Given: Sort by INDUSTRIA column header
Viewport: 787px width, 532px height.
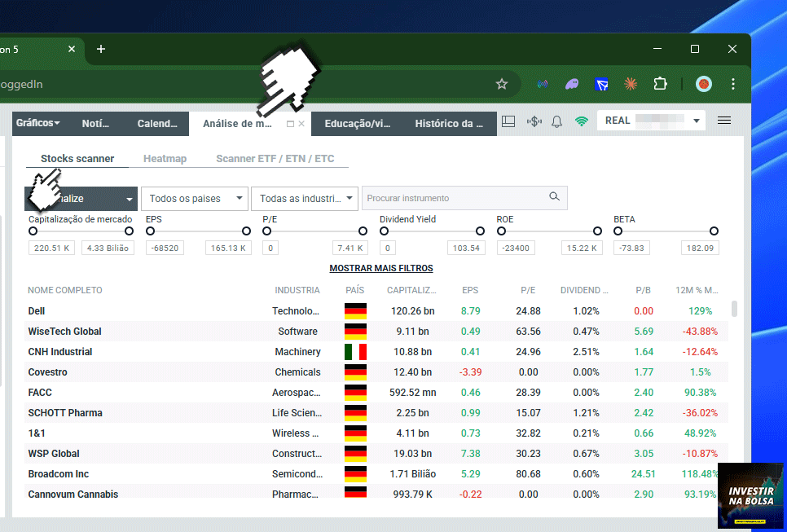Looking at the screenshot, I should tap(297, 290).
